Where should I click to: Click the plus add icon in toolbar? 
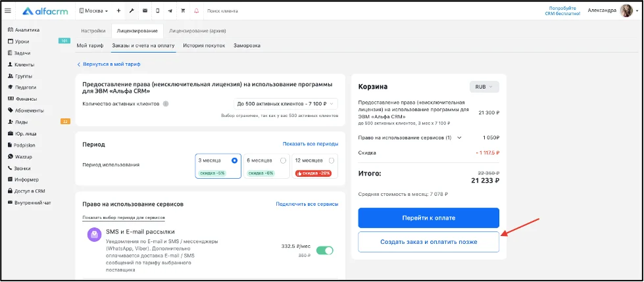tap(118, 11)
